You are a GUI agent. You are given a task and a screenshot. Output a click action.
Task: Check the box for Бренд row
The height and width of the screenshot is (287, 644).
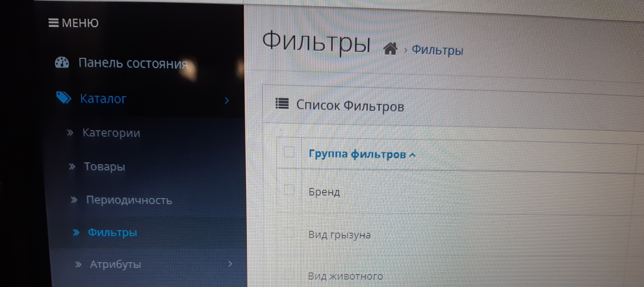pyautogui.click(x=289, y=190)
